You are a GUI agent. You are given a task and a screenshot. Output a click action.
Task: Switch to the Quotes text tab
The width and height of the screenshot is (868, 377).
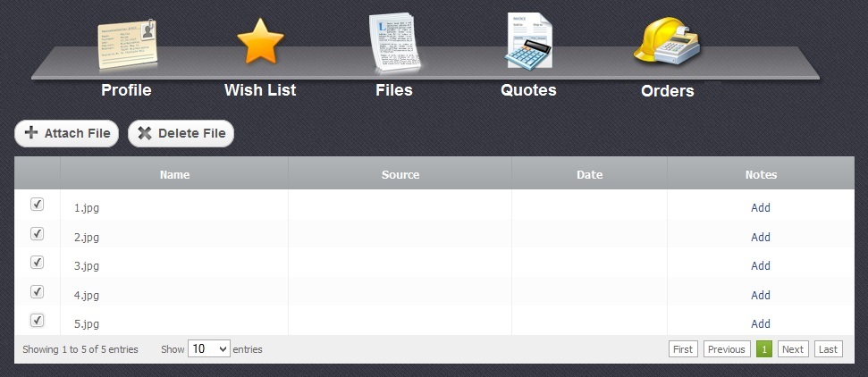[528, 90]
